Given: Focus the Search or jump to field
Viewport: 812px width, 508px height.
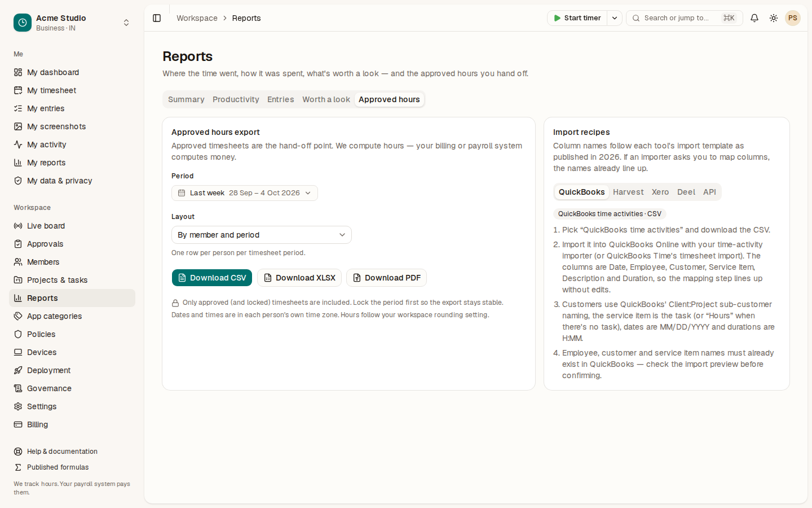Looking at the screenshot, I should click(x=685, y=18).
